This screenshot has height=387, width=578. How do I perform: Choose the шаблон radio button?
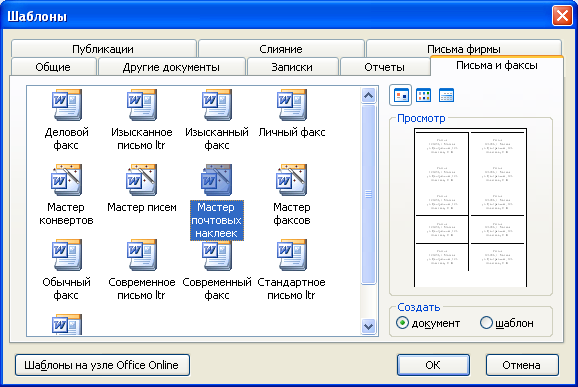pyautogui.click(x=507, y=323)
